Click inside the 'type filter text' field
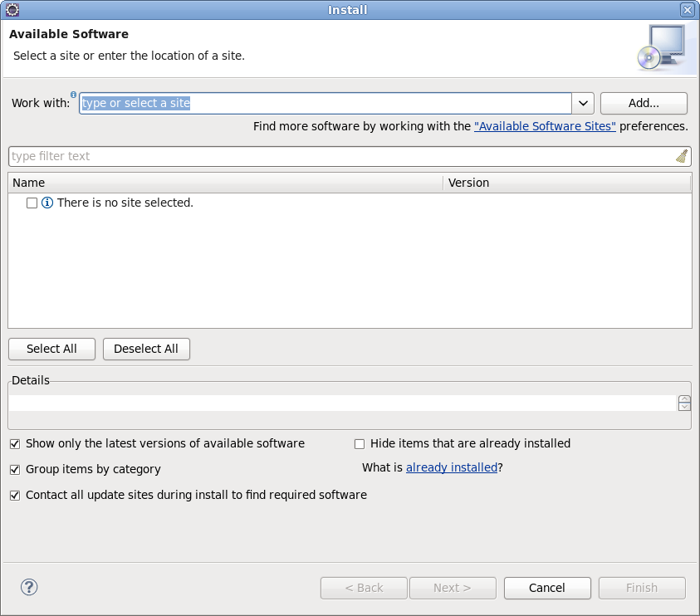This screenshot has height=616, width=700. click(249, 156)
